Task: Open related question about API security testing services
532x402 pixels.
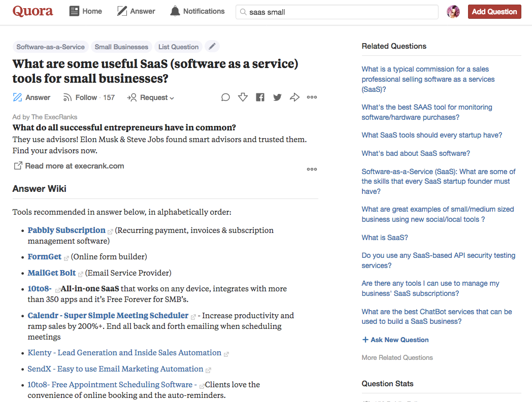Action: (x=439, y=260)
